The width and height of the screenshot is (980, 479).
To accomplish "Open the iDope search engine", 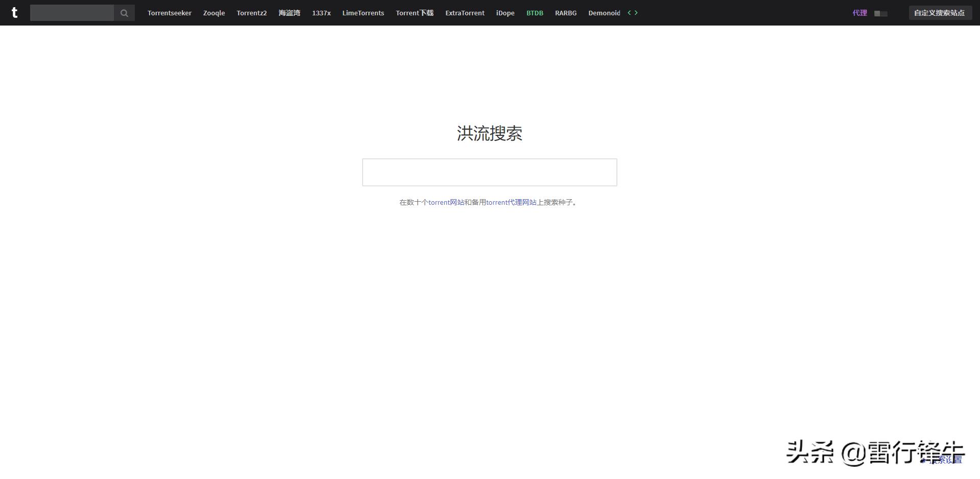I will coord(505,13).
